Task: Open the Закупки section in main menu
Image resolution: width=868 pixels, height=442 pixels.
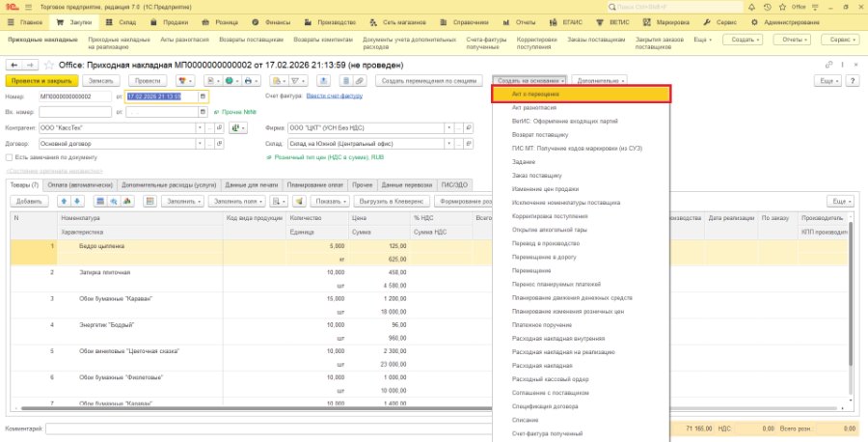Action: coord(74,23)
